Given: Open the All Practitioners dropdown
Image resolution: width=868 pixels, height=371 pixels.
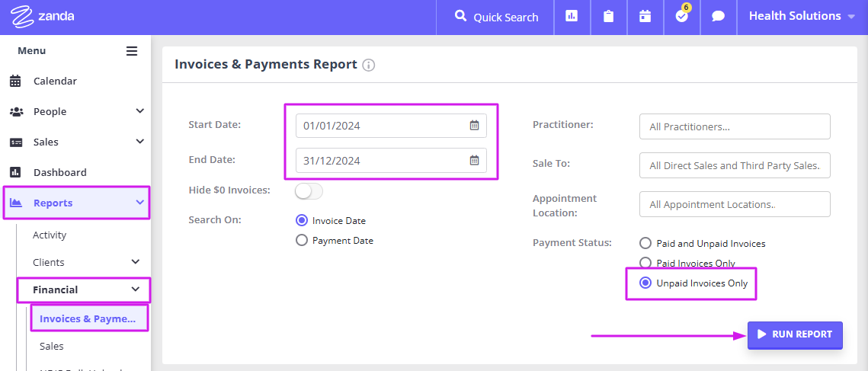Looking at the screenshot, I should coord(735,126).
